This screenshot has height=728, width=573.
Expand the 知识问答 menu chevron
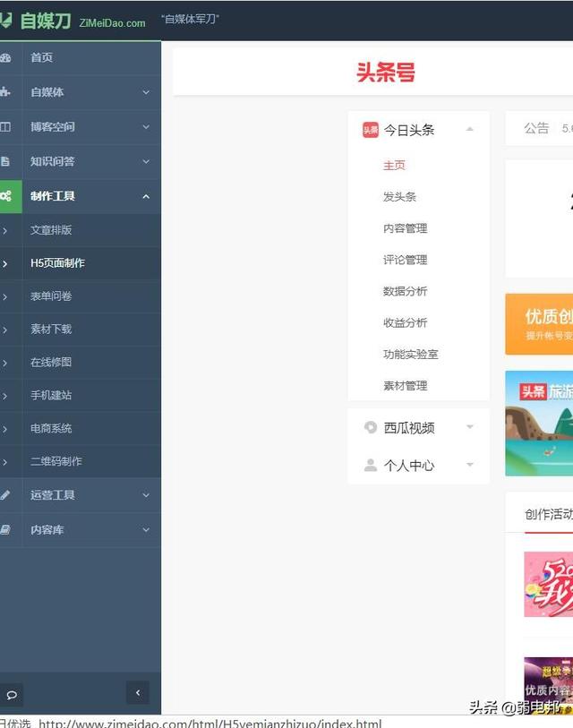tap(146, 161)
